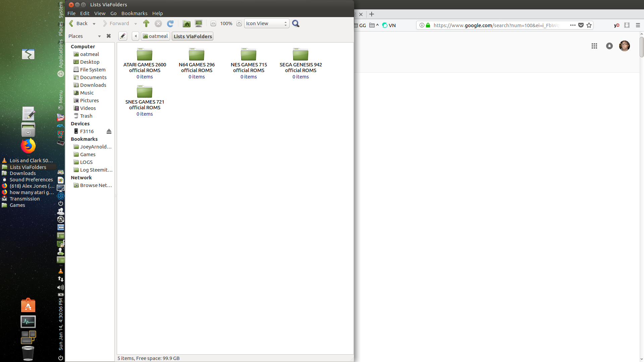Open the VN bookmark in Firefox toolbar
The width and height of the screenshot is (644, 362).
(389, 25)
